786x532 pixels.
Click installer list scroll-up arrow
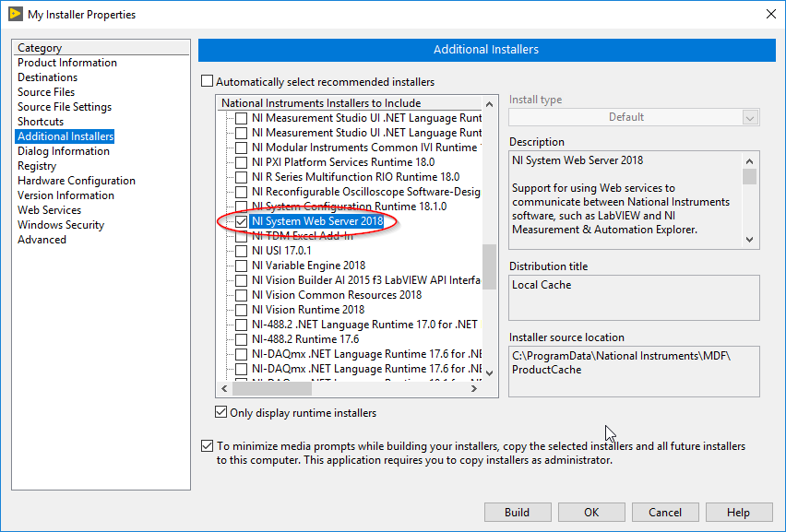(x=490, y=104)
